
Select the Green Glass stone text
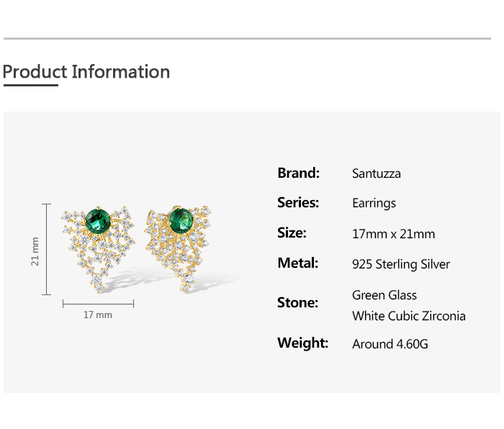click(384, 295)
